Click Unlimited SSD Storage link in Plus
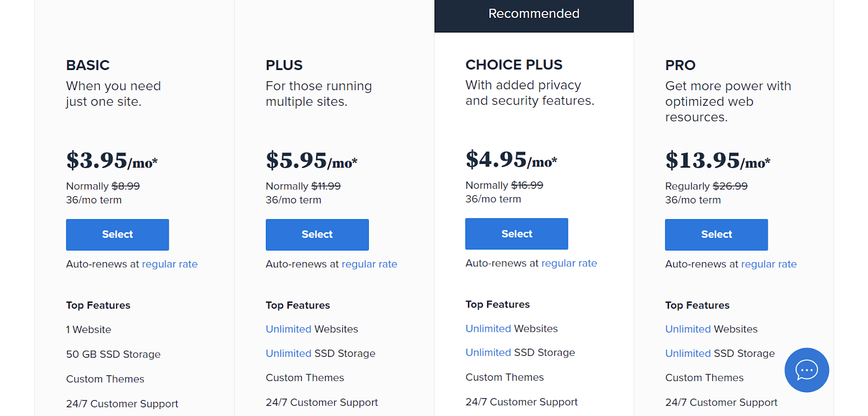The width and height of the screenshot is (868, 416). click(289, 354)
